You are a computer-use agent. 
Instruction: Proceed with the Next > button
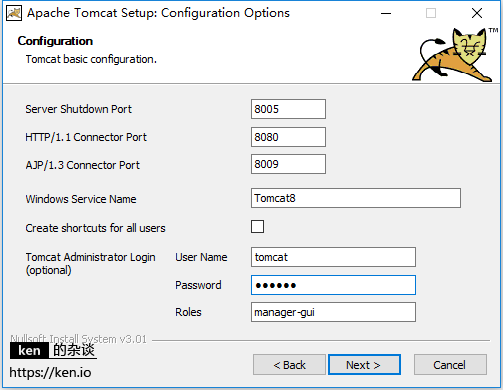(364, 365)
